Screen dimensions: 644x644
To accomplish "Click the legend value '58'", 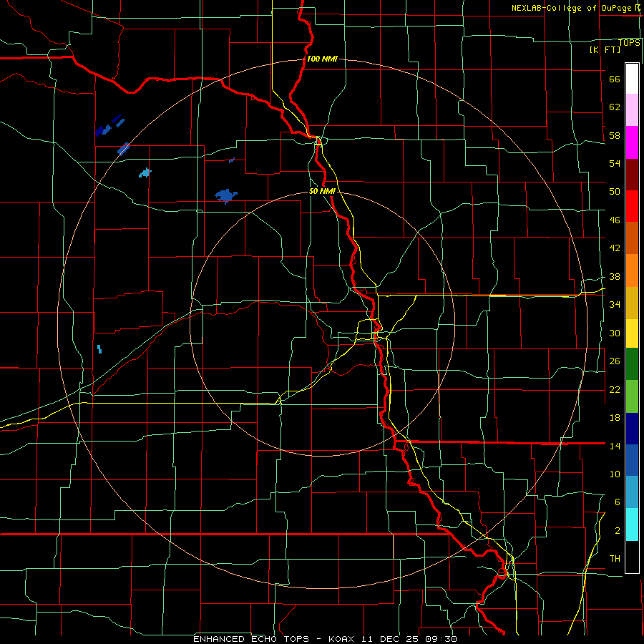I will tap(615, 135).
